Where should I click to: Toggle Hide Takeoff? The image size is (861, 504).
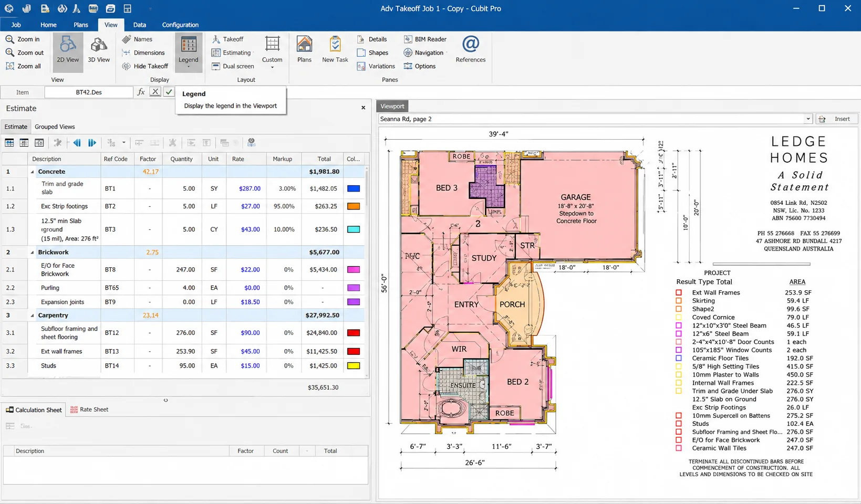pyautogui.click(x=145, y=67)
